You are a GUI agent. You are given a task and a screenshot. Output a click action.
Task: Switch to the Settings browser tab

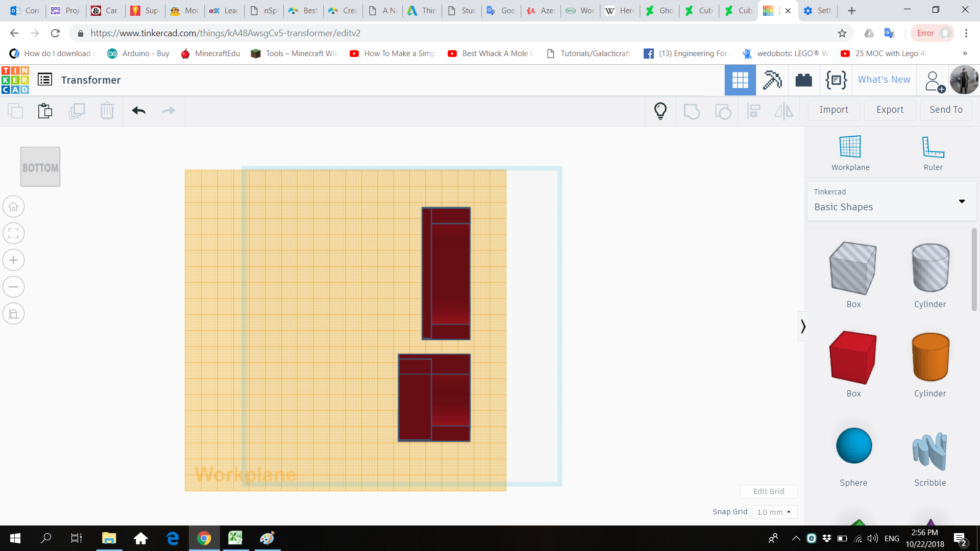[818, 11]
